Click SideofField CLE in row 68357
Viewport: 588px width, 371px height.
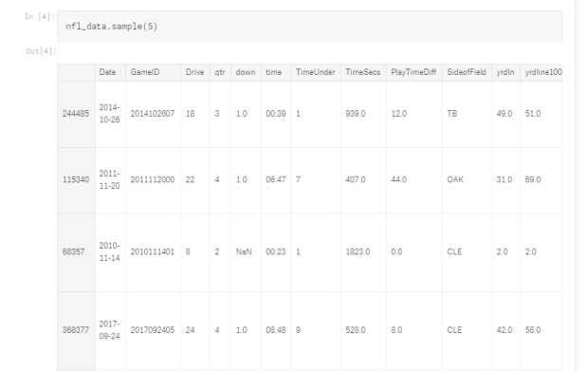click(x=454, y=251)
